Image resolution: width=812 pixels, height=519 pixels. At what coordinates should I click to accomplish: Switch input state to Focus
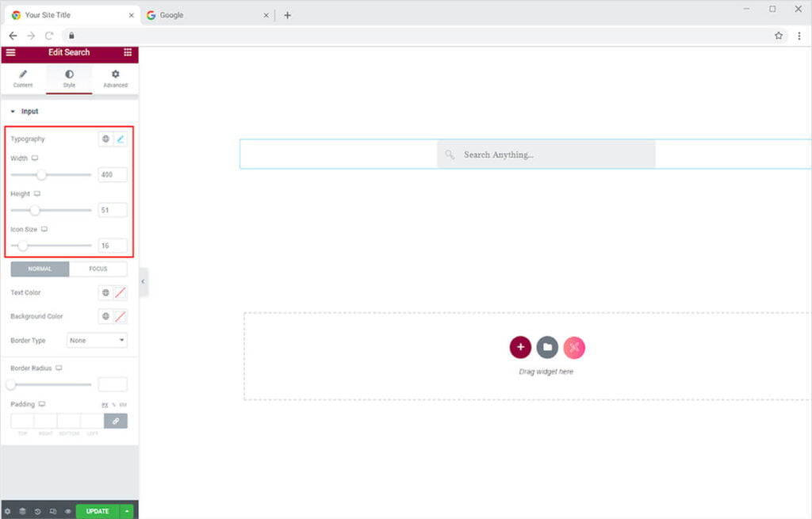pos(98,269)
